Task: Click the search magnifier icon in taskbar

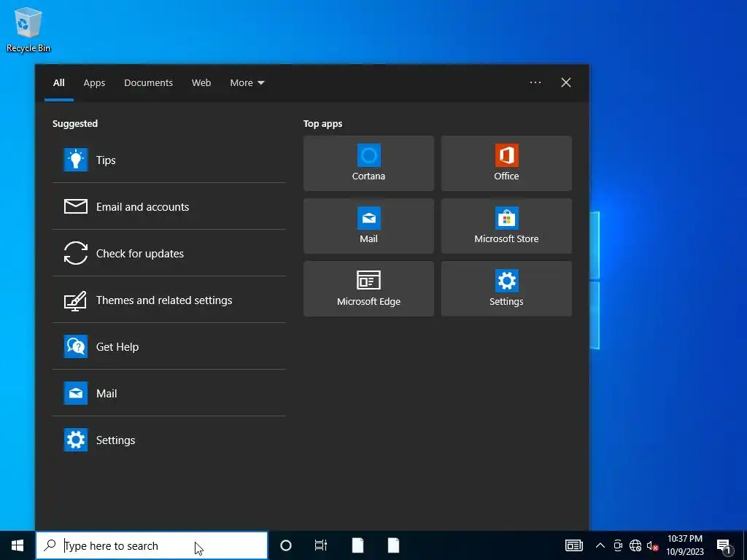Action: coord(50,545)
